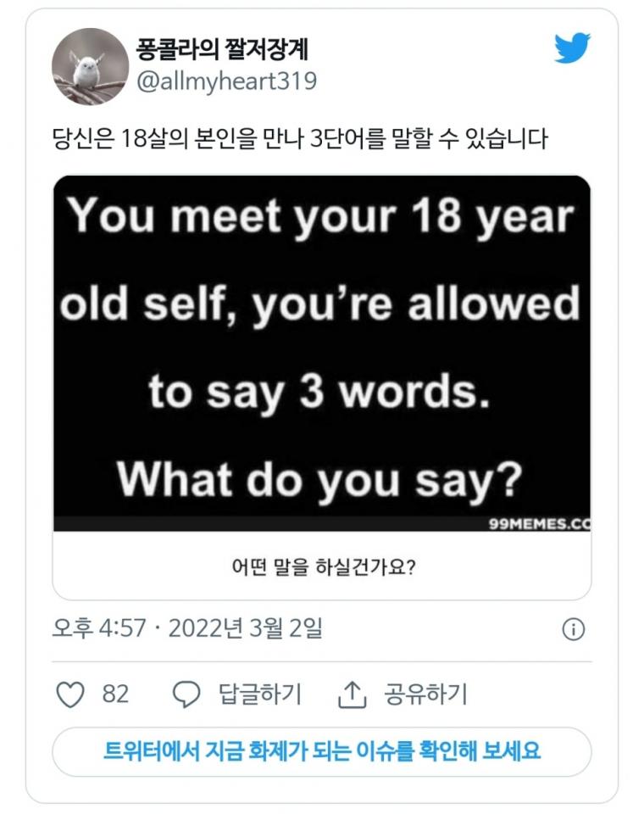Open the circled info icon
Viewport: 644px width, 820px height.
[x=574, y=629]
